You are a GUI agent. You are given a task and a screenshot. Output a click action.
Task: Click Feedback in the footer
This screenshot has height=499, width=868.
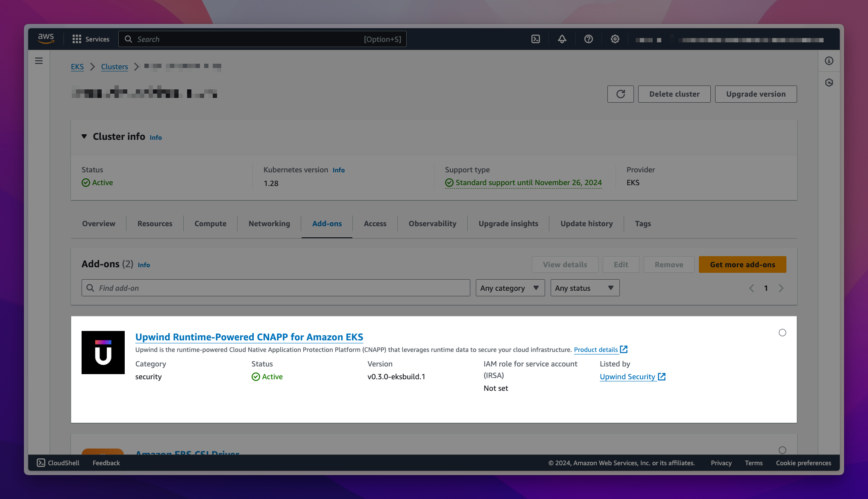pyautogui.click(x=106, y=463)
